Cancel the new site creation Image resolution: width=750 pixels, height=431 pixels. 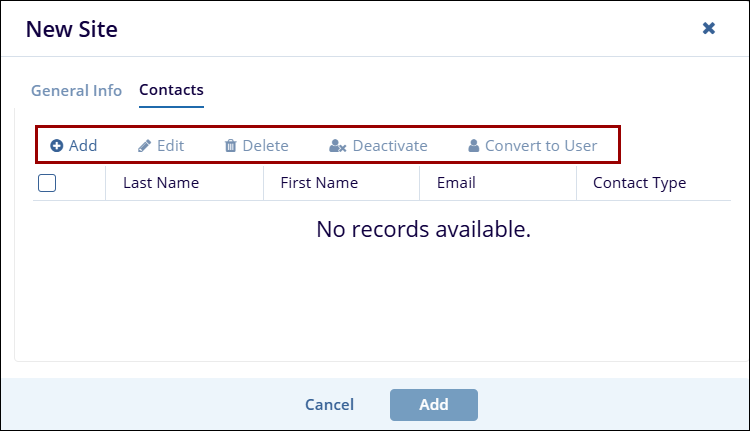coord(329,405)
